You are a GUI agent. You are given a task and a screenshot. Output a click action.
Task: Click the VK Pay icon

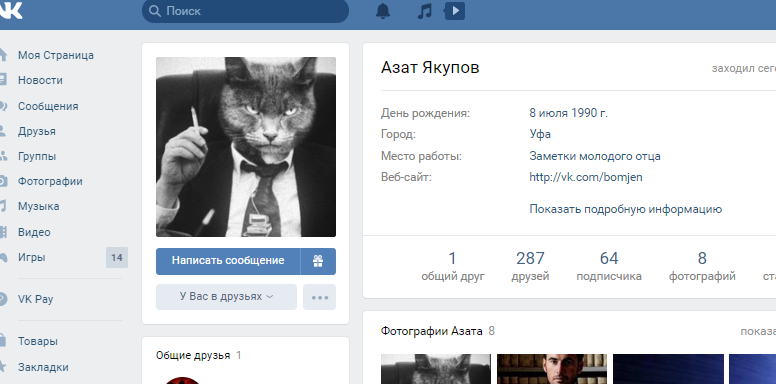pos(2,299)
